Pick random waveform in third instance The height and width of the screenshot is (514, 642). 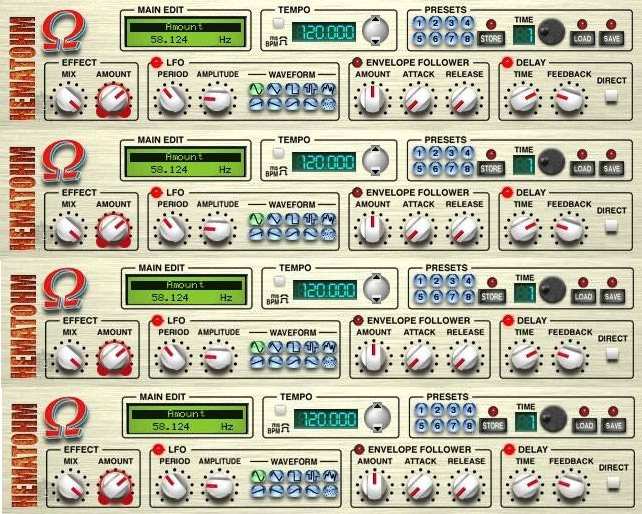point(329,347)
